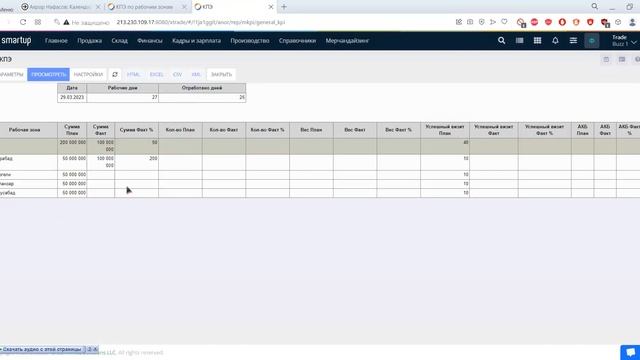Click the snapshot camera icon in address bar
640x360 pixels.
coord(470,22)
